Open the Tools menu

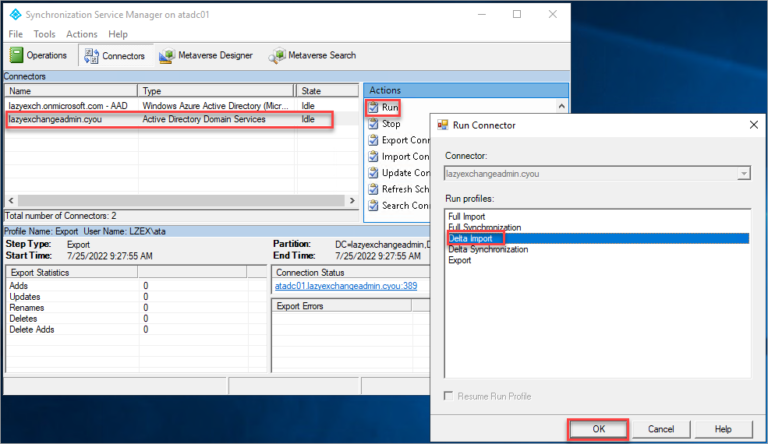click(45, 34)
